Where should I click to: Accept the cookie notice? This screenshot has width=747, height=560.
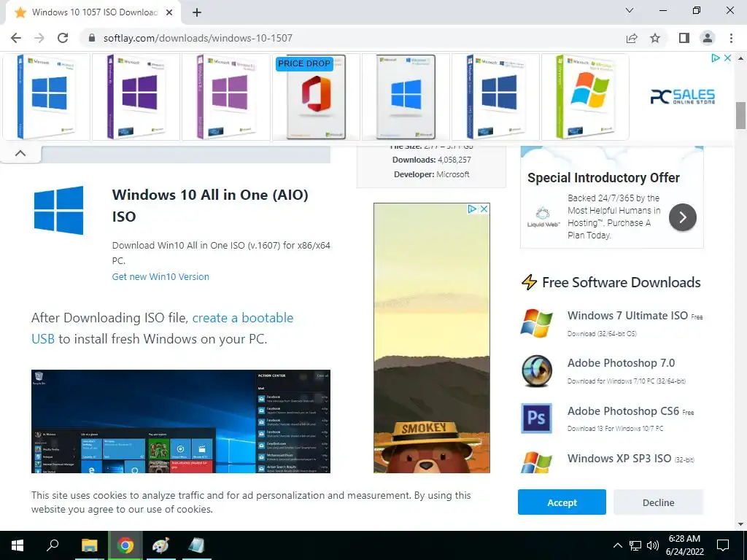(x=562, y=502)
